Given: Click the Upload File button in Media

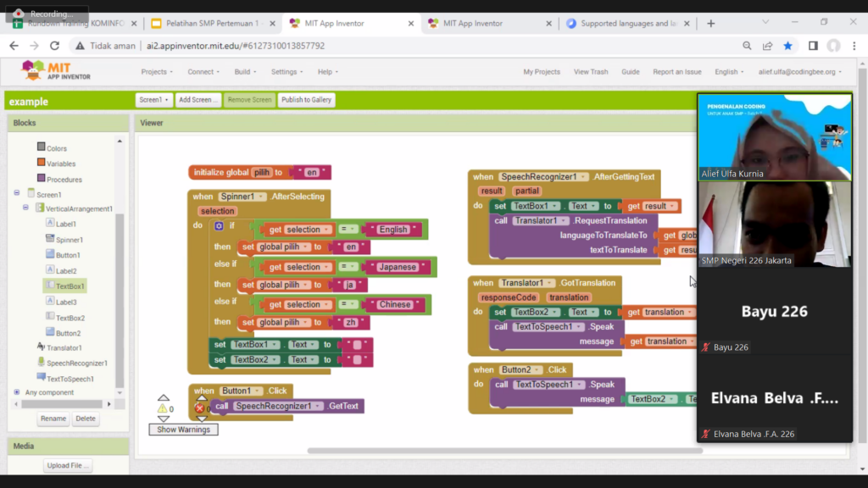Looking at the screenshot, I should click(x=66, y=464).
